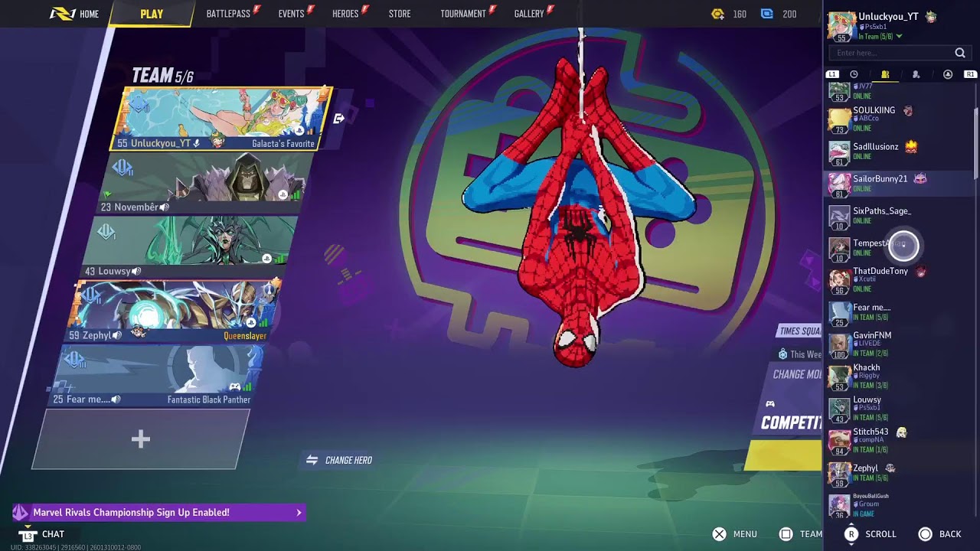Click the friends list scrollbar
Screen dimensions: 980x551
[x=975, y=144]
